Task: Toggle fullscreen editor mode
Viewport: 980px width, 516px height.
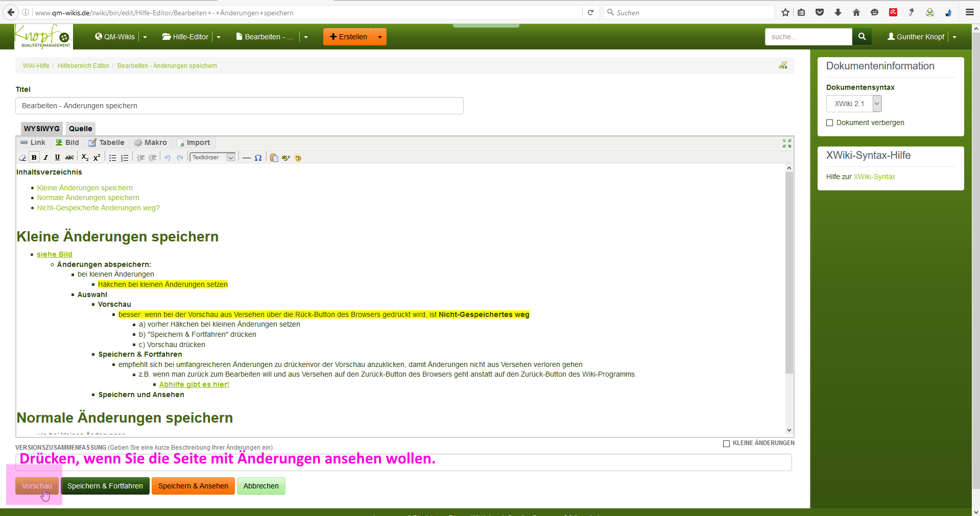Action: pos(786,143)
